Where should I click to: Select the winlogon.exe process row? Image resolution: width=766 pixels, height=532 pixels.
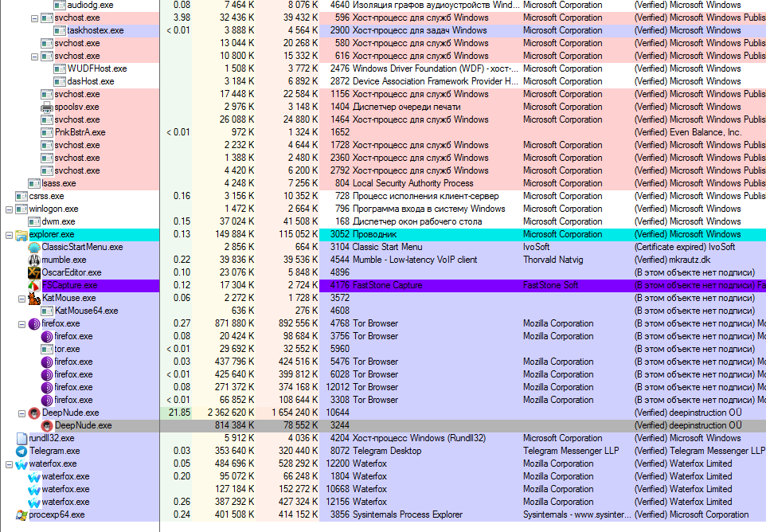(x=383, y=209)
